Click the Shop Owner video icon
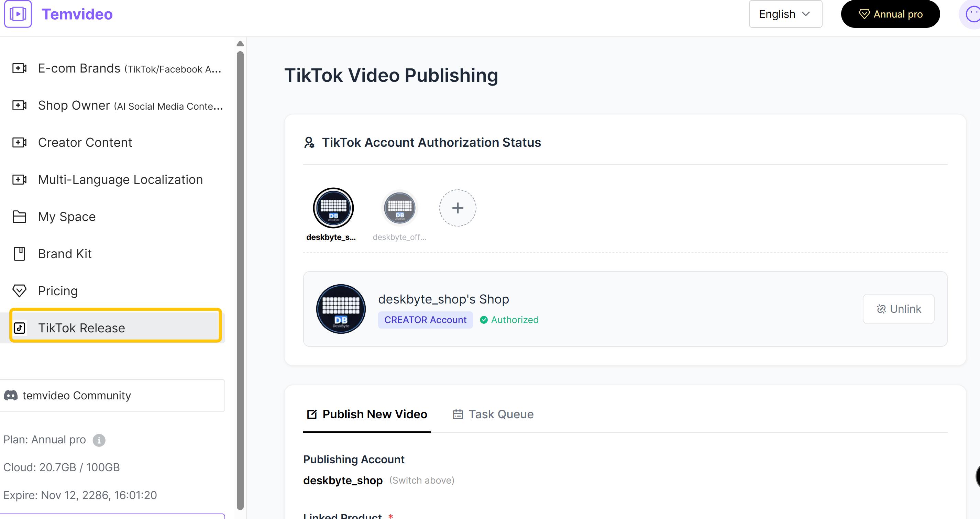This screenshot has height=519, width=980. [x=19, y=106]
